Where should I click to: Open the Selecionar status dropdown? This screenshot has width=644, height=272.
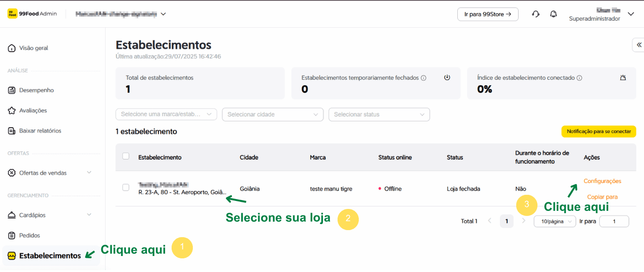click(379, 114)
